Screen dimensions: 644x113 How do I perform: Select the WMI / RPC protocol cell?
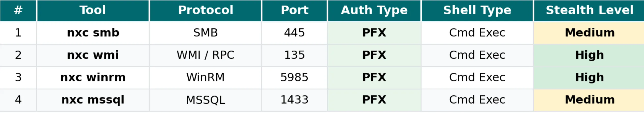click(205, 55)
